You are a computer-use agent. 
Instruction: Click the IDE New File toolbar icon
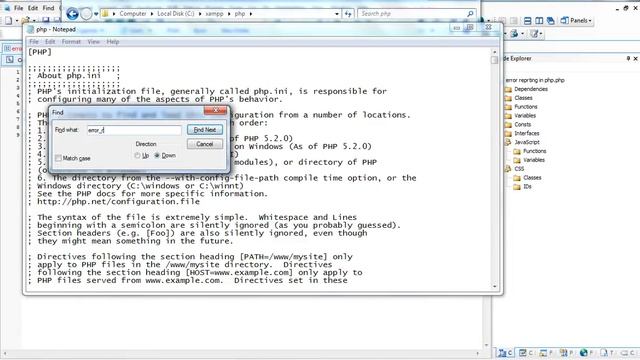coord(9,20)
